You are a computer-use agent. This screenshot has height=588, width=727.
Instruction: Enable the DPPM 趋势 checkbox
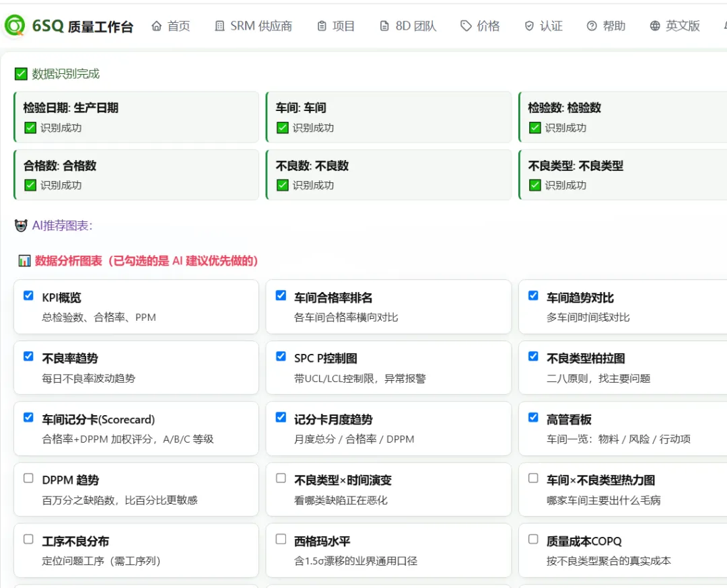pos(28,478)
